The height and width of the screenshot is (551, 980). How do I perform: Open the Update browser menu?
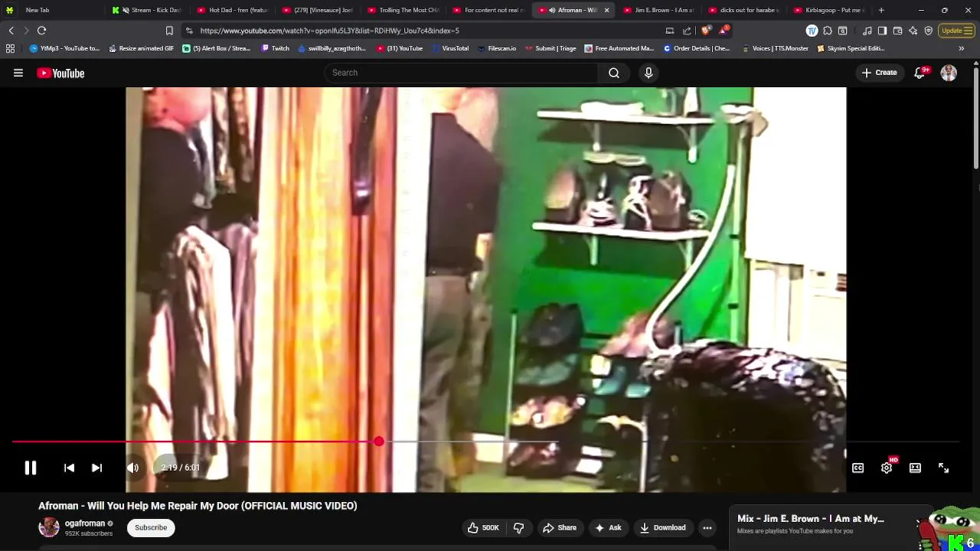956,31
